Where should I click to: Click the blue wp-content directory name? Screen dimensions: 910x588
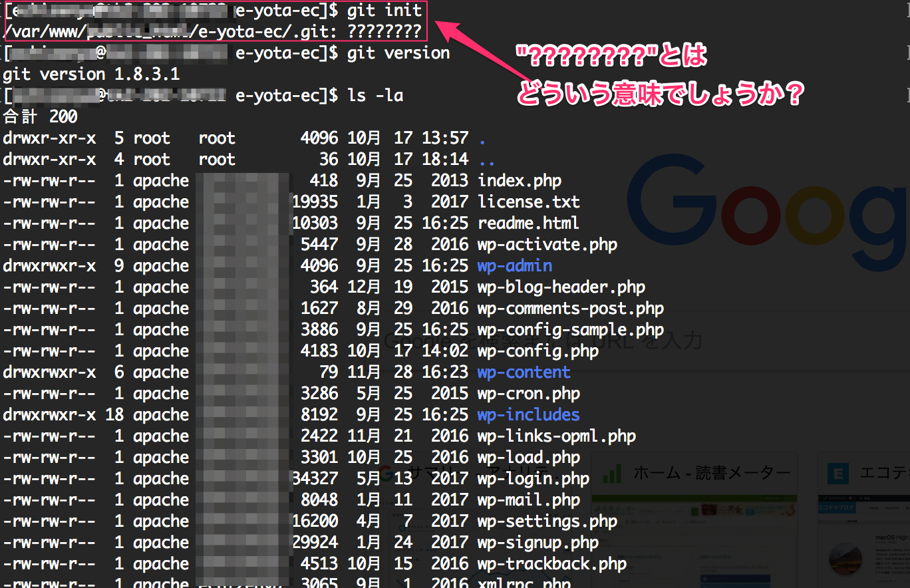pyautogui.click(x=524, y=372)
